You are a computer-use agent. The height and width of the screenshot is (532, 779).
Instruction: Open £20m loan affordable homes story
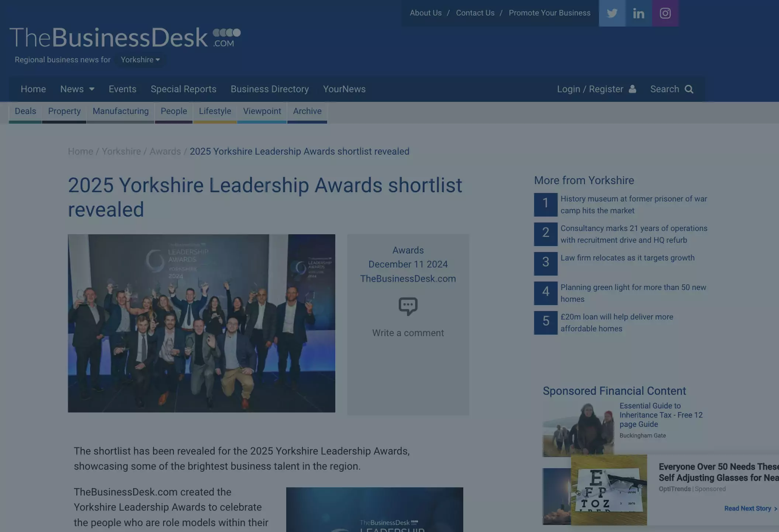click(617, 323)
